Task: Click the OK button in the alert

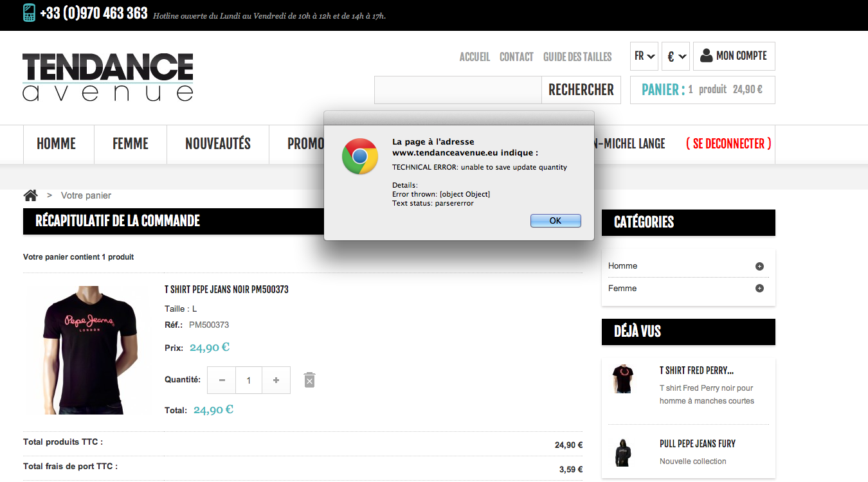Action: [556, 220]
